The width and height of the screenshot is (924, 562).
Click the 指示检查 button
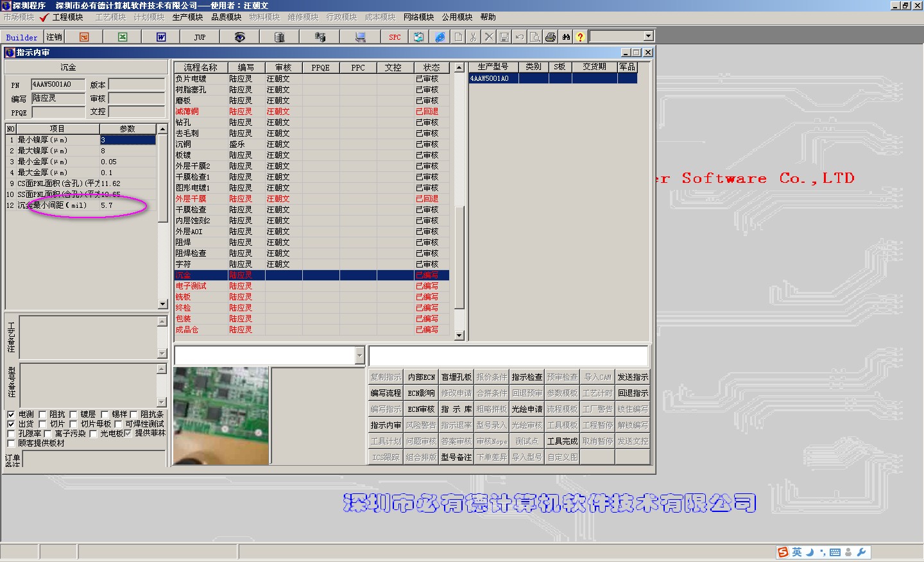click(x=527, y=377)
